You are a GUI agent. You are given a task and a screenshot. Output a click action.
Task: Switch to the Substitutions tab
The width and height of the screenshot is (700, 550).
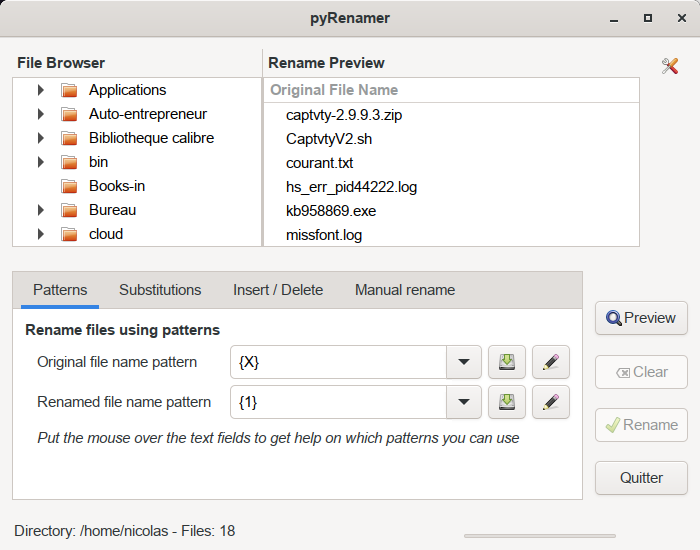[x=160, y=290]
